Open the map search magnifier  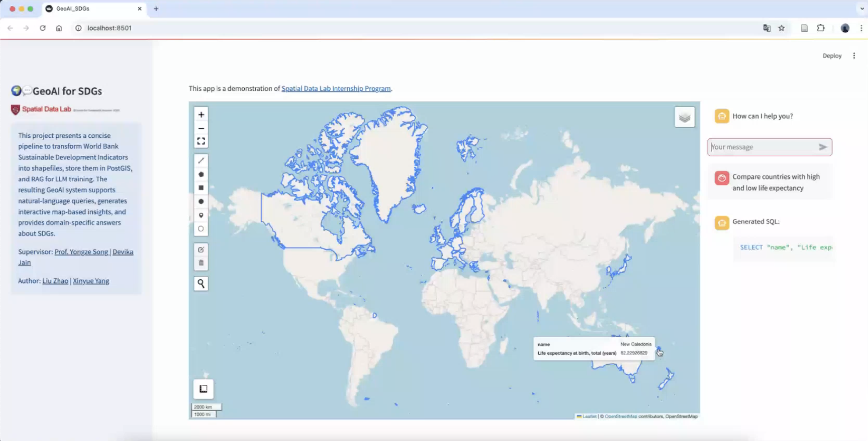pyautogui.click(x=201, y=284)
